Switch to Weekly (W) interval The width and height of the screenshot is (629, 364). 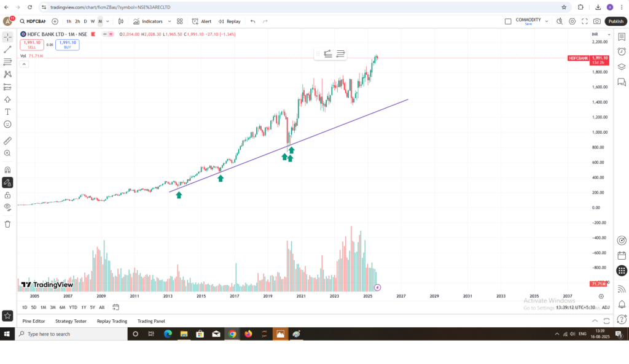pyautogui.click(x=93, y=21)
